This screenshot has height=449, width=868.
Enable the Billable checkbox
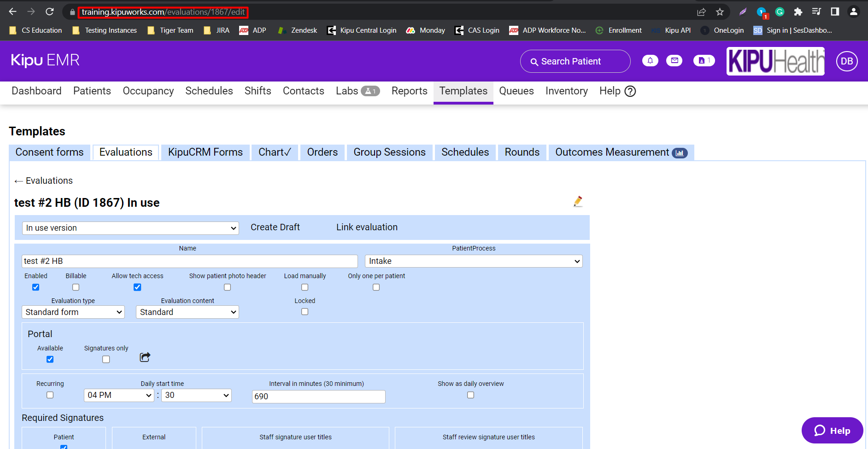pos(76,287)
